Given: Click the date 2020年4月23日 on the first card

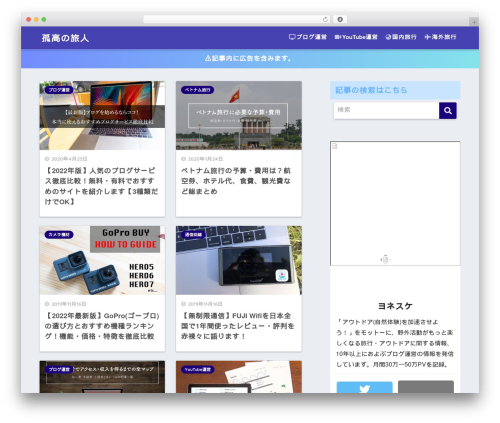Looking at the screenshot, I should tap(69, 159).
